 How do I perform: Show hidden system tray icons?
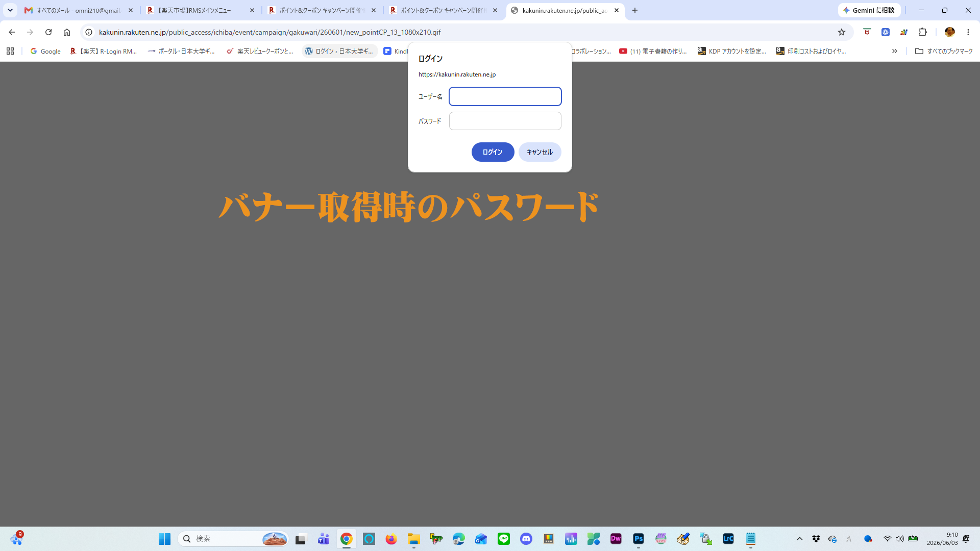click(800, 539)
